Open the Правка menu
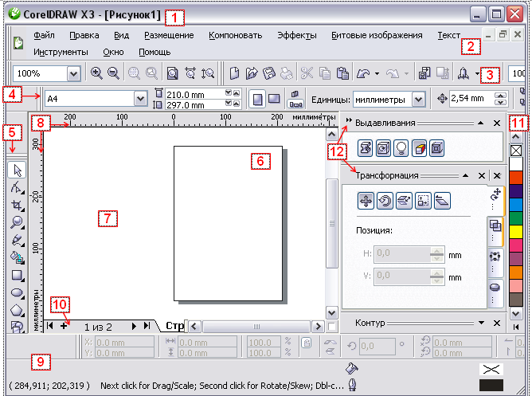The image size is (532, 396). (x=84, y=35)
